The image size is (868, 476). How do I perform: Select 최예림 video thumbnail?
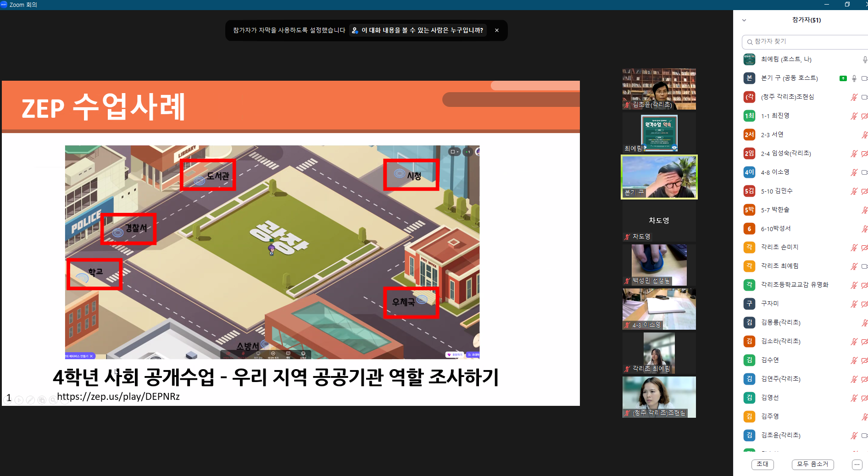[659, 133]
